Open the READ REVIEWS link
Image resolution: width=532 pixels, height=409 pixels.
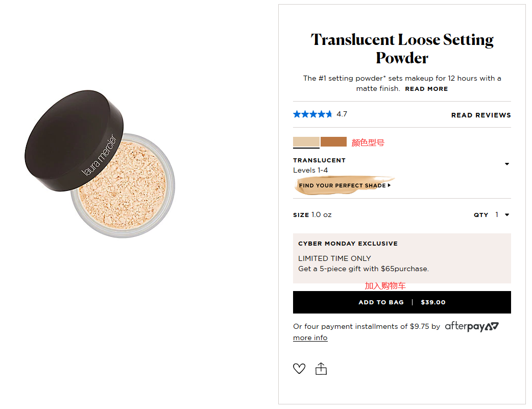[x=481, y=115]
